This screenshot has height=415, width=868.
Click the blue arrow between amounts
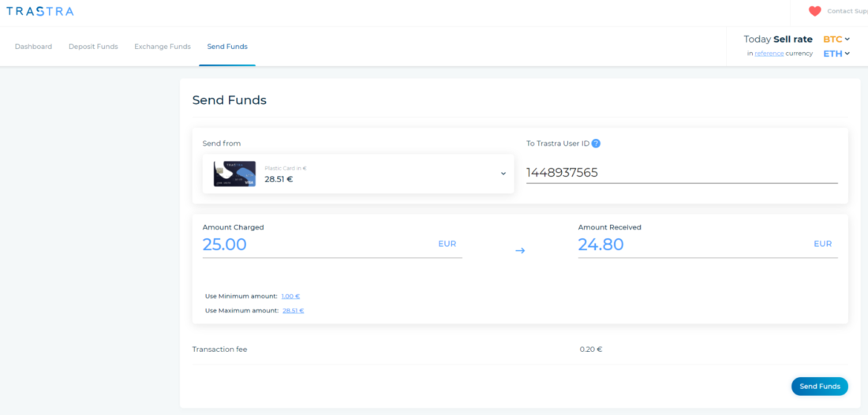520,251
